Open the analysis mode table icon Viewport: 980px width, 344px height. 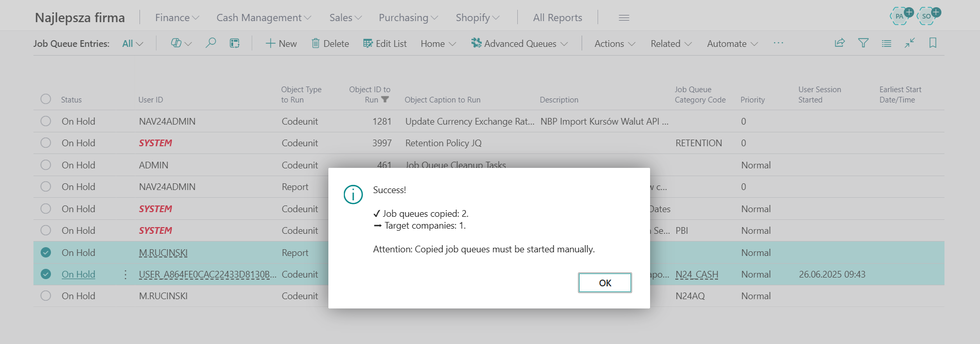(235, 43)
